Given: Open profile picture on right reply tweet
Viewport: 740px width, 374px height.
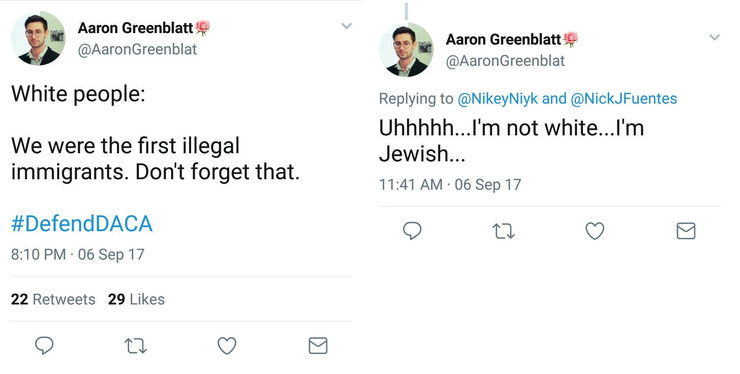Looking at the screenshot, I should (406, 49).
